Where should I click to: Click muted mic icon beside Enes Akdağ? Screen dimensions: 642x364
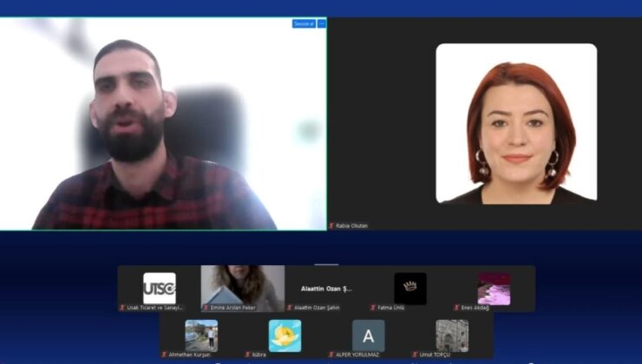[x=456, y=308]
